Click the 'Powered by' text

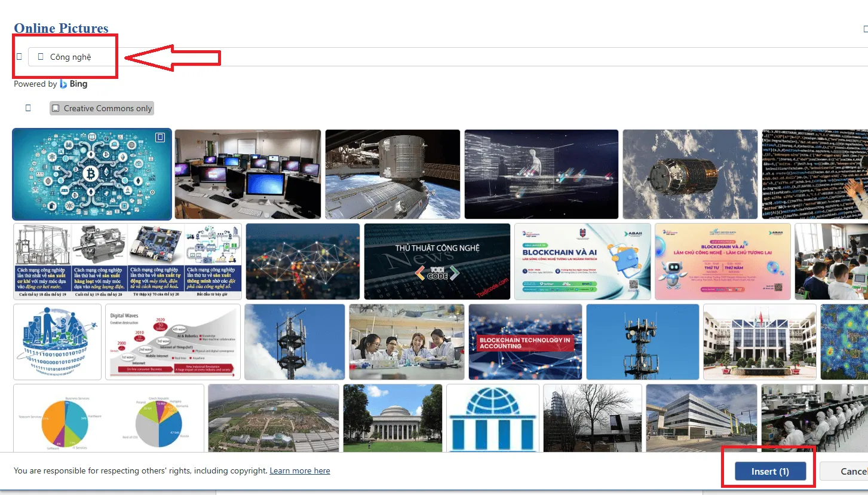point(35,84)
